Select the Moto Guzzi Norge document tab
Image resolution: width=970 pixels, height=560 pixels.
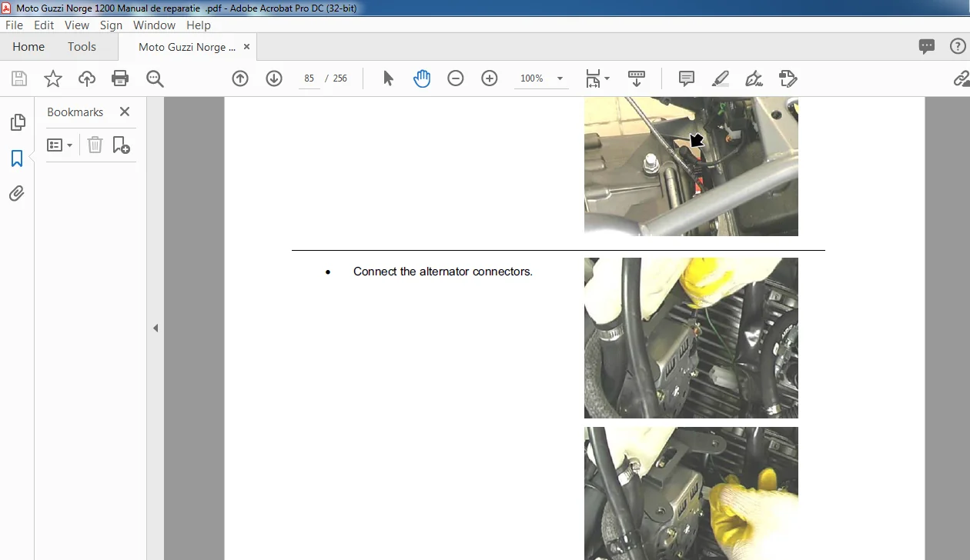click(187, 47)
